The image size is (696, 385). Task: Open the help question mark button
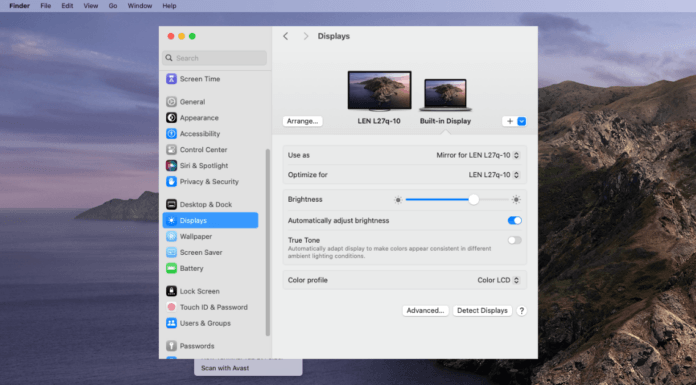click(x=522, y=310)
